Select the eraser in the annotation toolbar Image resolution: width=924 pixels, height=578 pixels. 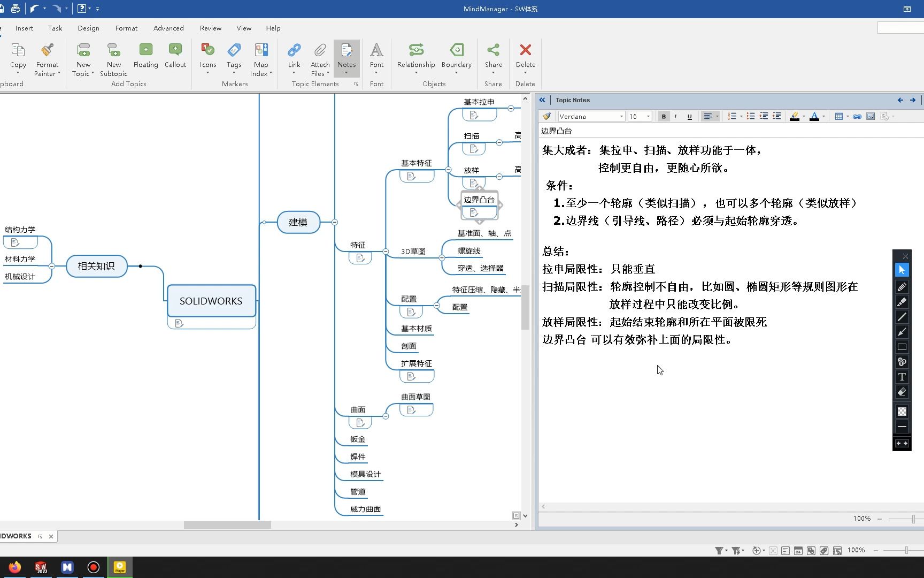pos(902,392)
